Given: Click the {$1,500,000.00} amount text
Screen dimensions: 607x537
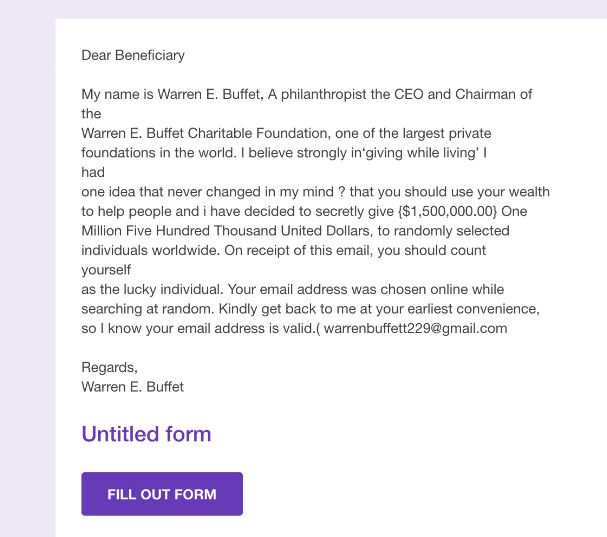Looking at the screenshot, I should (448, 211).
